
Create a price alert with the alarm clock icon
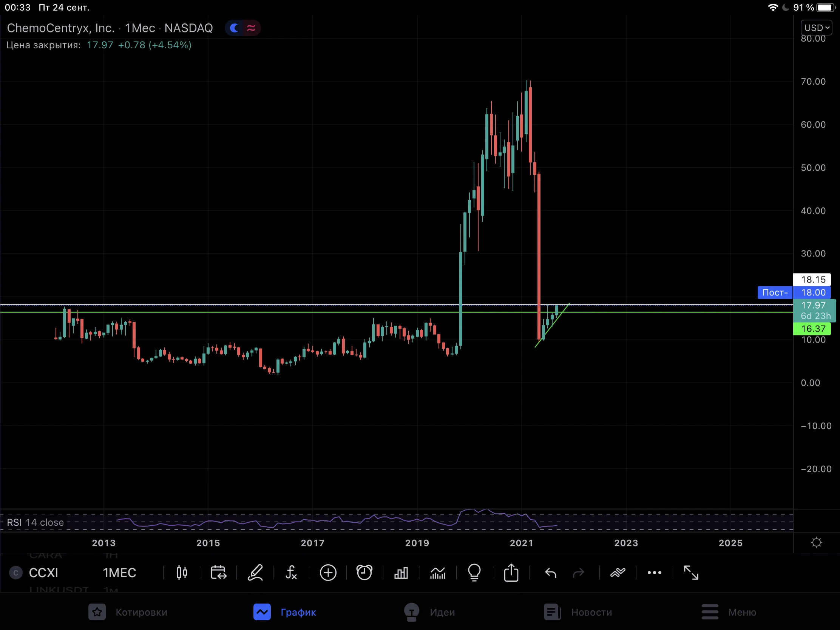pyautogui.click(x=364, y=573)
